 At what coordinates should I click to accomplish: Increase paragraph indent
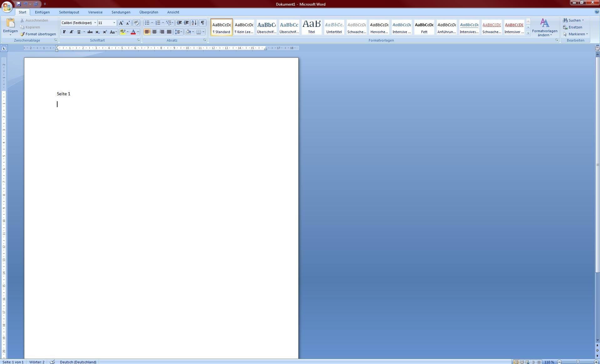[x=186, y=23]
